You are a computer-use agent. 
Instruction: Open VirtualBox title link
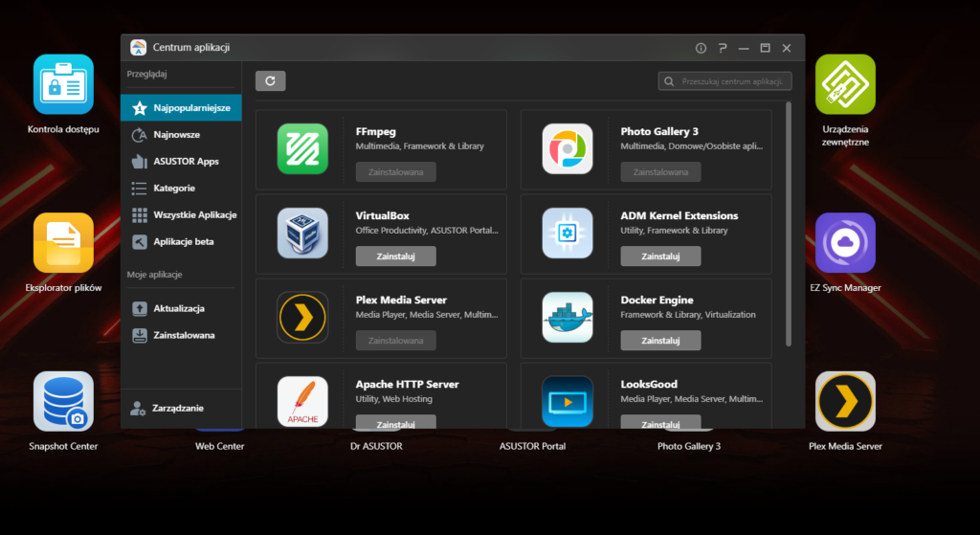[x=383, y=215]
